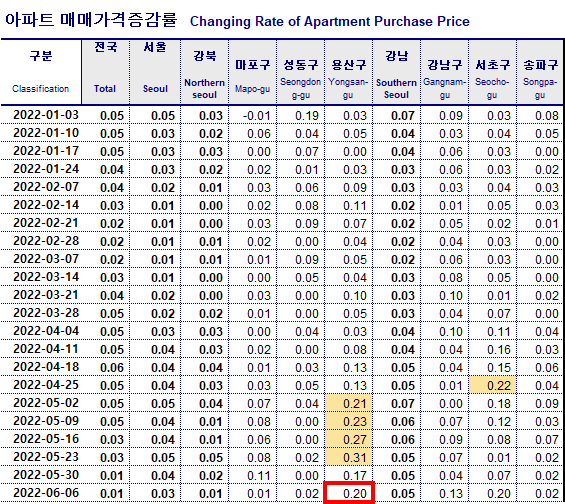Click Seongdong-gu value 0.19 in the 2022-01-03 row
The image size is (565, 504).
[307, 116]
